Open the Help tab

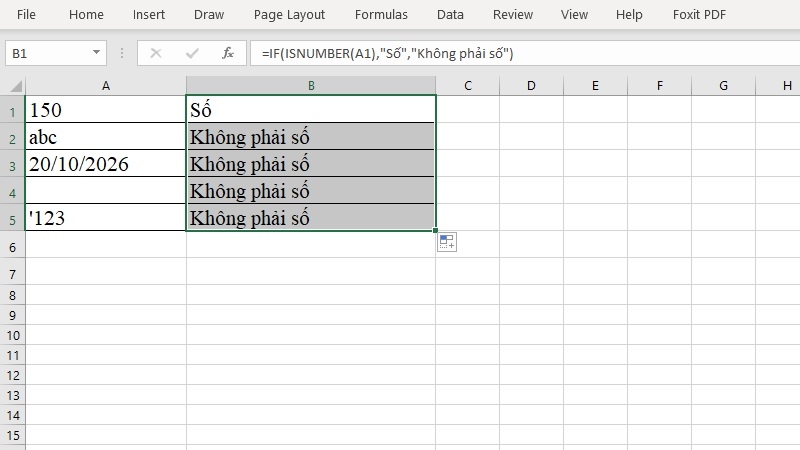coord(629,15)
